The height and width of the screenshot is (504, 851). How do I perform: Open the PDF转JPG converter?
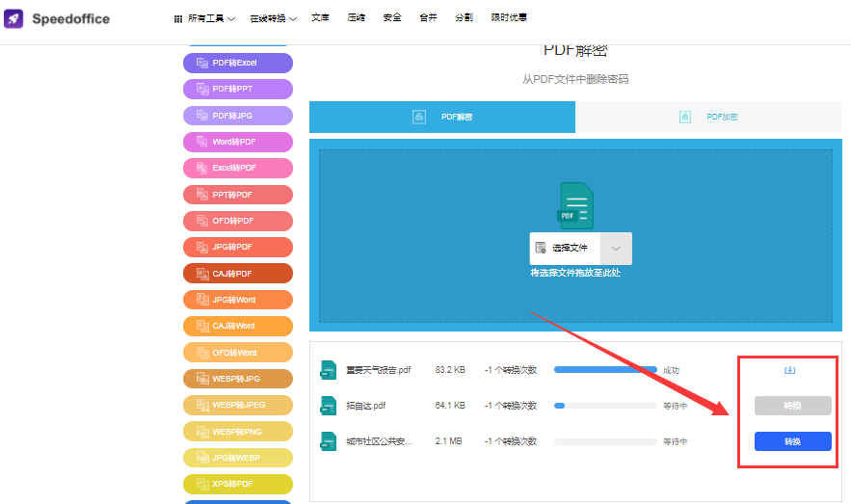[238, 116]
